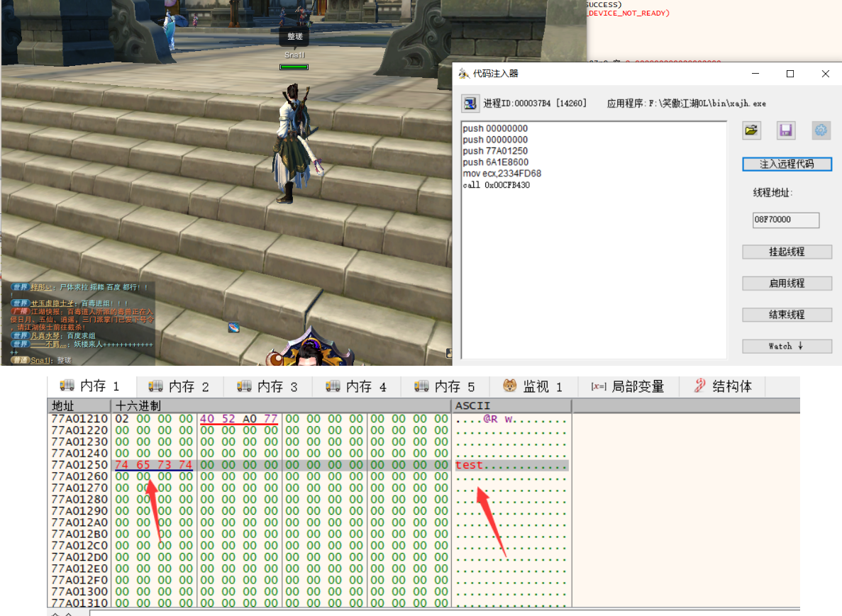The height and width of the screenshot is (616, 842).
Task: Click the 世界 channel tag on first chat line
Action: (x=21, y=287)
